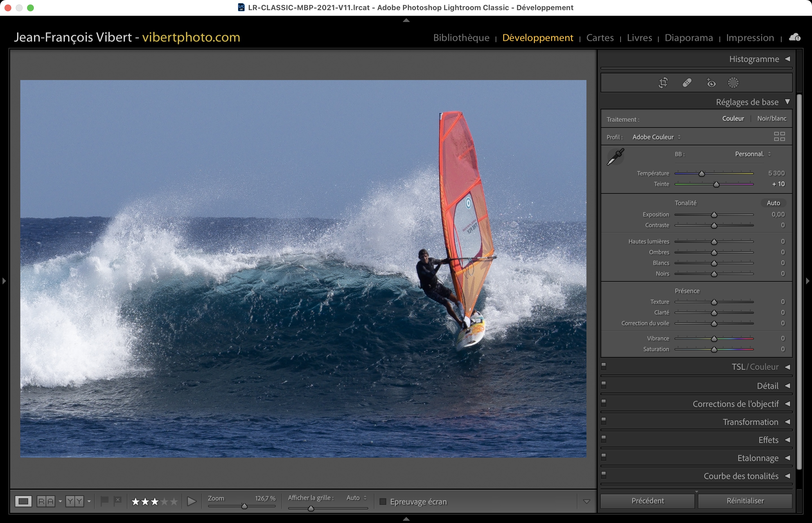Open the Adobe Couleur profile dropdown

[x=656, y=137]
